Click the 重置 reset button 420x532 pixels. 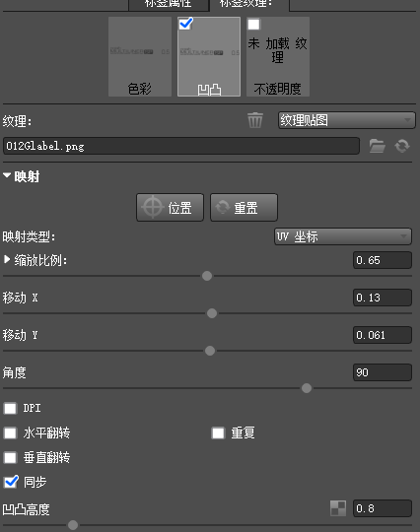(244, 208)
